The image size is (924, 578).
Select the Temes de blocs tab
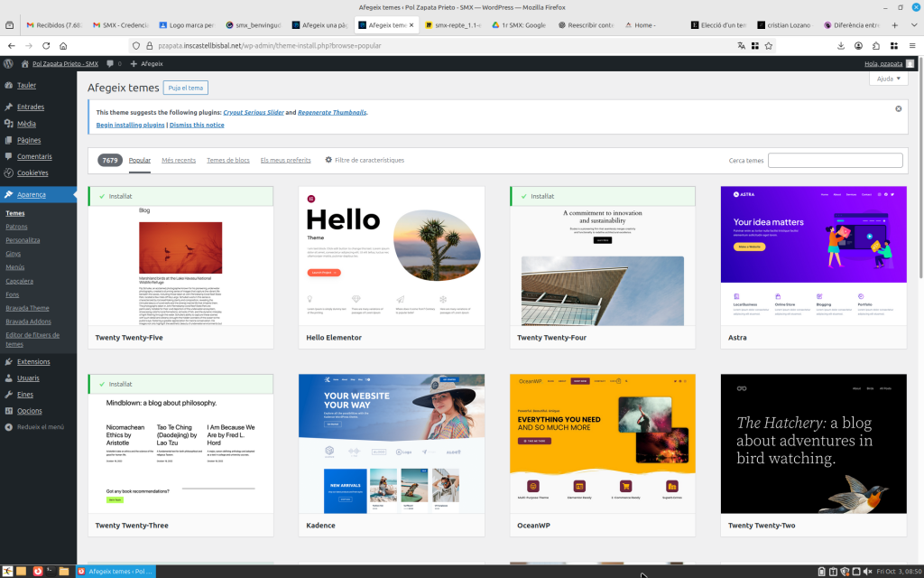click(228, 160)
